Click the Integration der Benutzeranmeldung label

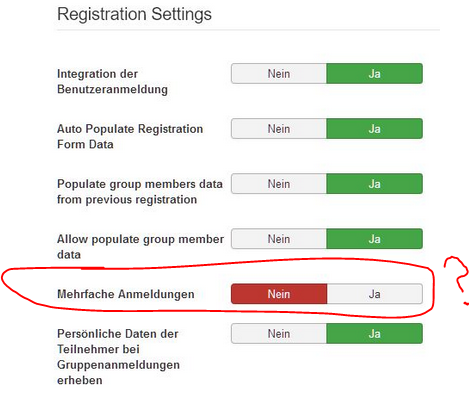pos(112,82)
